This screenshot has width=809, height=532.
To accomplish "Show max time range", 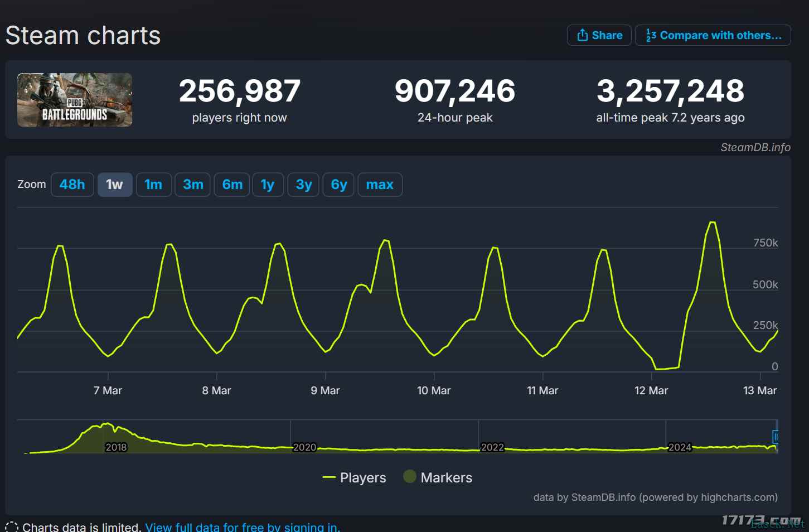I will click(380, 185).
